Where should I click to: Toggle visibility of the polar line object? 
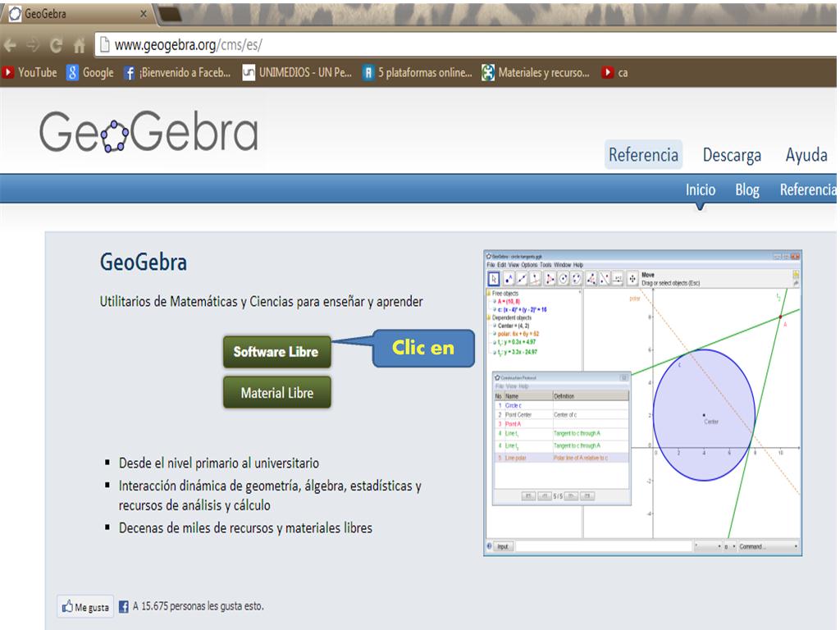click(x=495, y=333)
